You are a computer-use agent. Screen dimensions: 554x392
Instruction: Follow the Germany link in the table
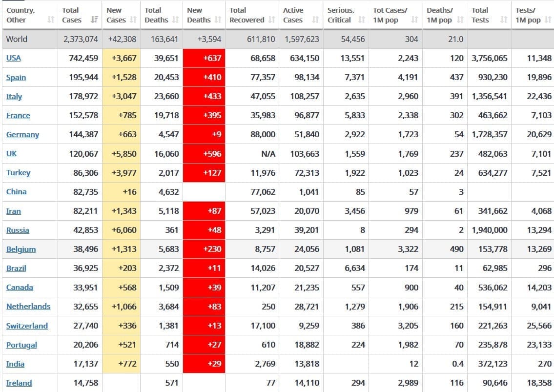click(x=22, y=135)
